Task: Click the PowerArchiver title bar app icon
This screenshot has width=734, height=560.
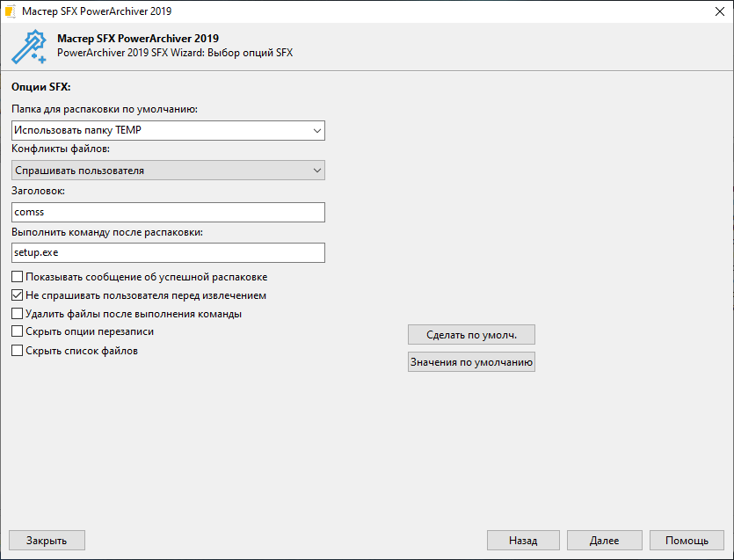Action: [x=11, y=11]
